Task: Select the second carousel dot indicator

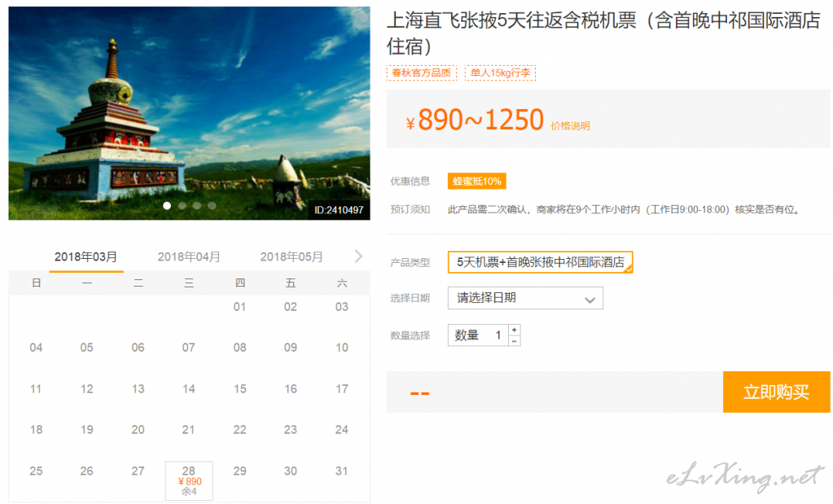Action: tap(182, 205)
